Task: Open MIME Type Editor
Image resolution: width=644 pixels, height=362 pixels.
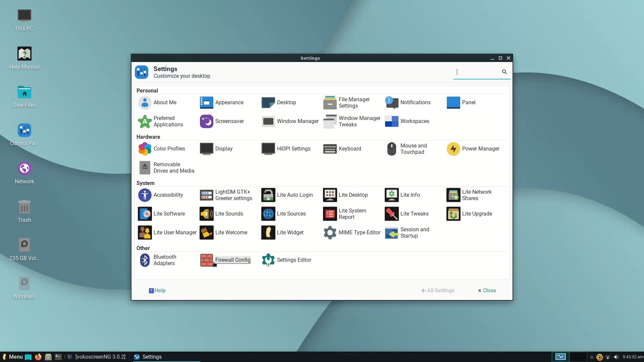Action: pyautogui.click(x=352, y=233)
